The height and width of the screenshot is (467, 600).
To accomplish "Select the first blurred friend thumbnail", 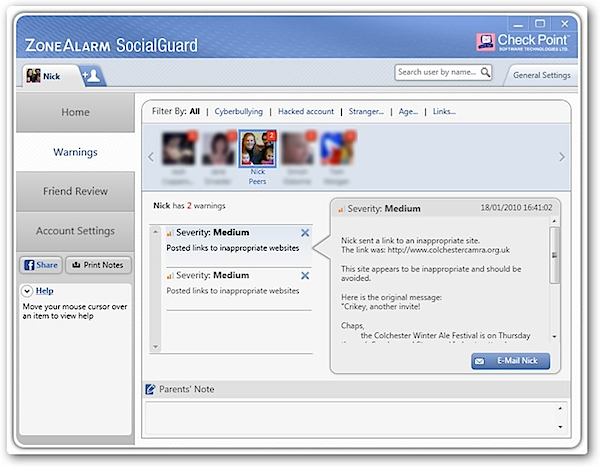I will (x=179, y=149).
